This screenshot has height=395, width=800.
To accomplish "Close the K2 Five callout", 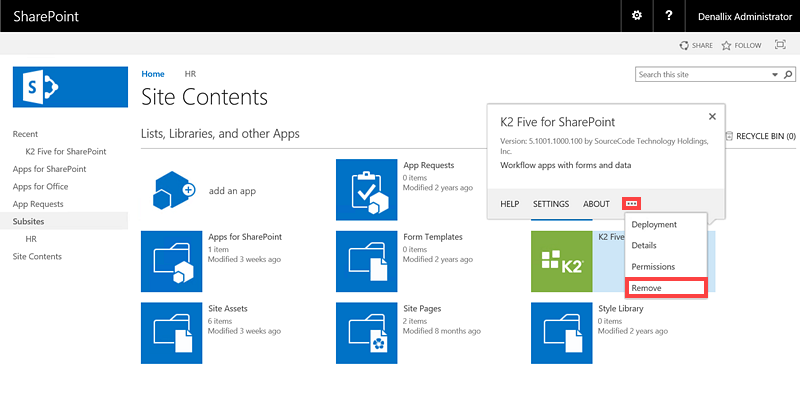I will (x=712, y=117).
